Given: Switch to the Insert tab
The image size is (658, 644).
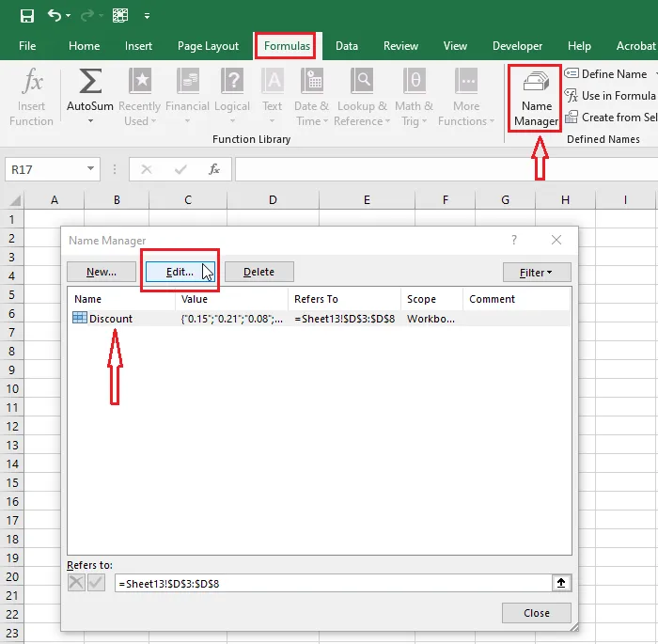Looking at the screenshot, I should [x=138, y=46].
